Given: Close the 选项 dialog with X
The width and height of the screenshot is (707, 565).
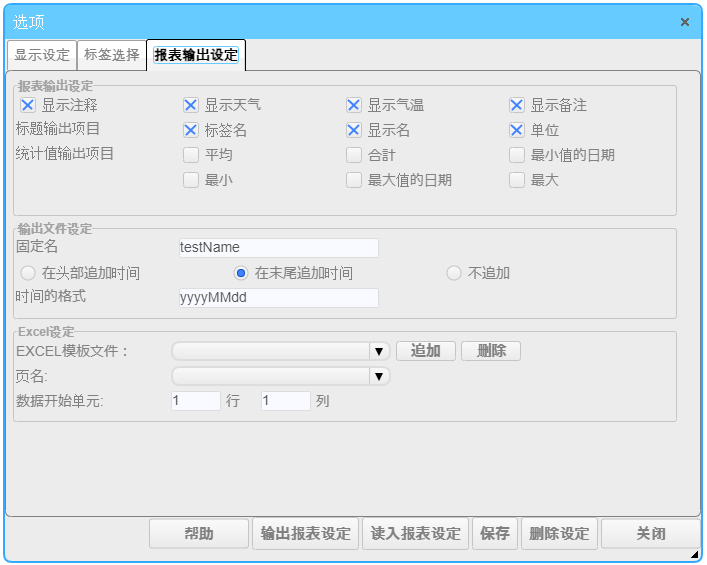Looking at the screenshot, I should (x=684, y=22).
